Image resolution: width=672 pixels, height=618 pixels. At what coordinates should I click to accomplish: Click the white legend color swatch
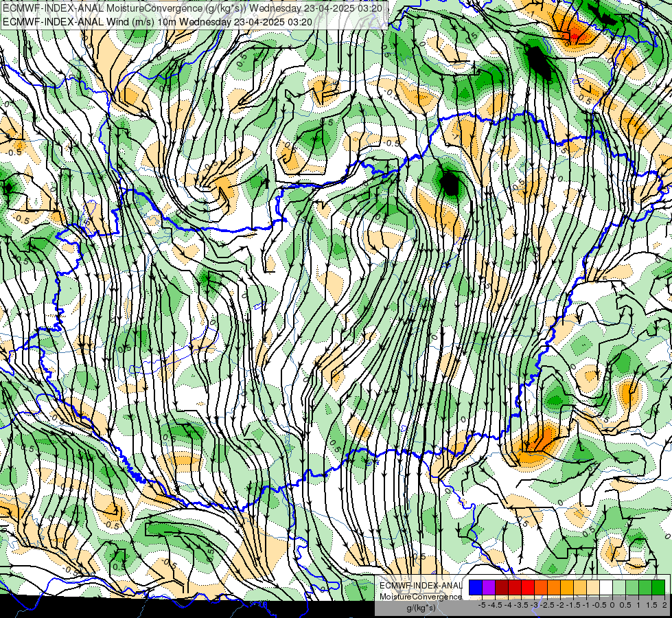(606, 588)
